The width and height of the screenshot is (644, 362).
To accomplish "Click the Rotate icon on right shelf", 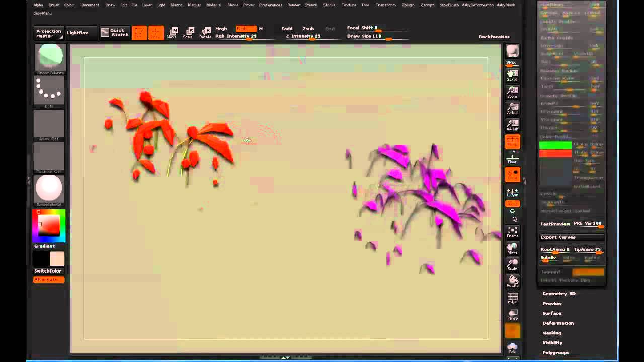I will [512, 282].
